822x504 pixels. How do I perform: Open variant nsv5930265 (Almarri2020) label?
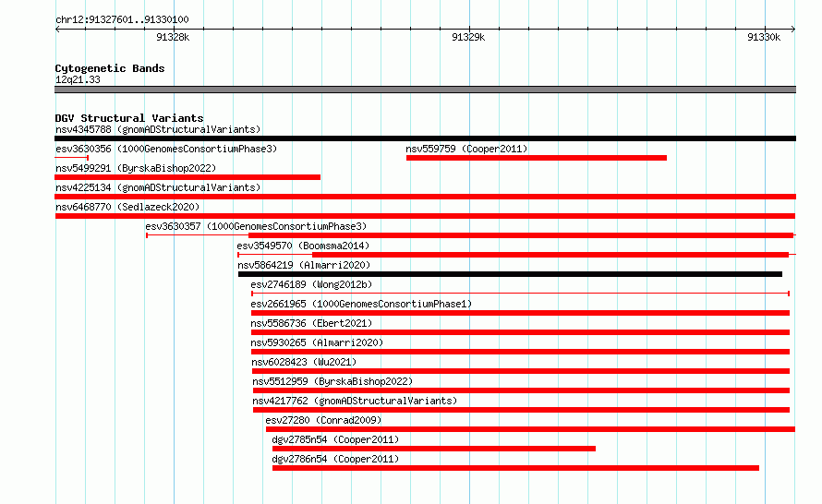click(317, 342)
